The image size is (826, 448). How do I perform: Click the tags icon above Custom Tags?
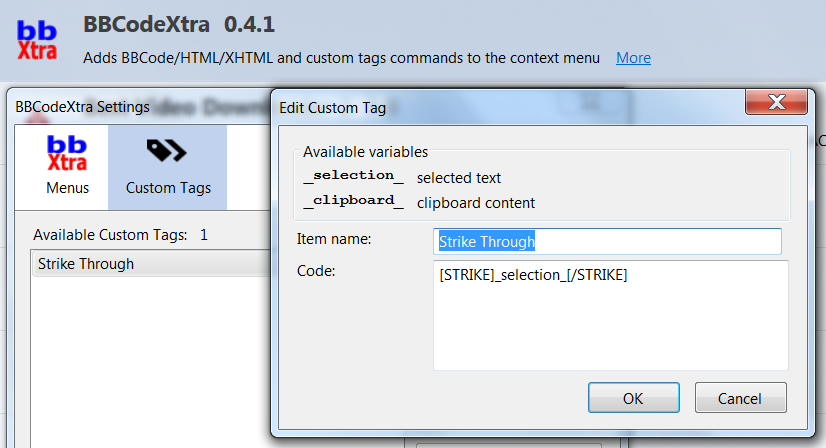point(166,151)
